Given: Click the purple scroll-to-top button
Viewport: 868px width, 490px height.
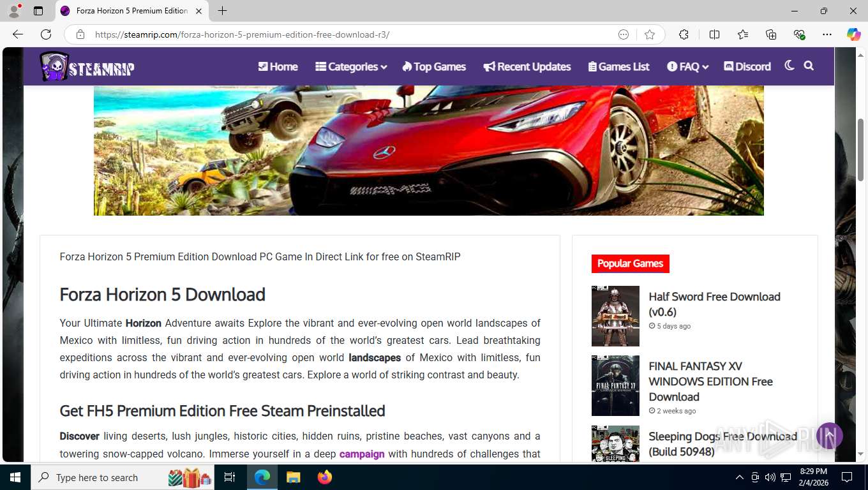Looking at the screenshot, I should click(829, 436).
